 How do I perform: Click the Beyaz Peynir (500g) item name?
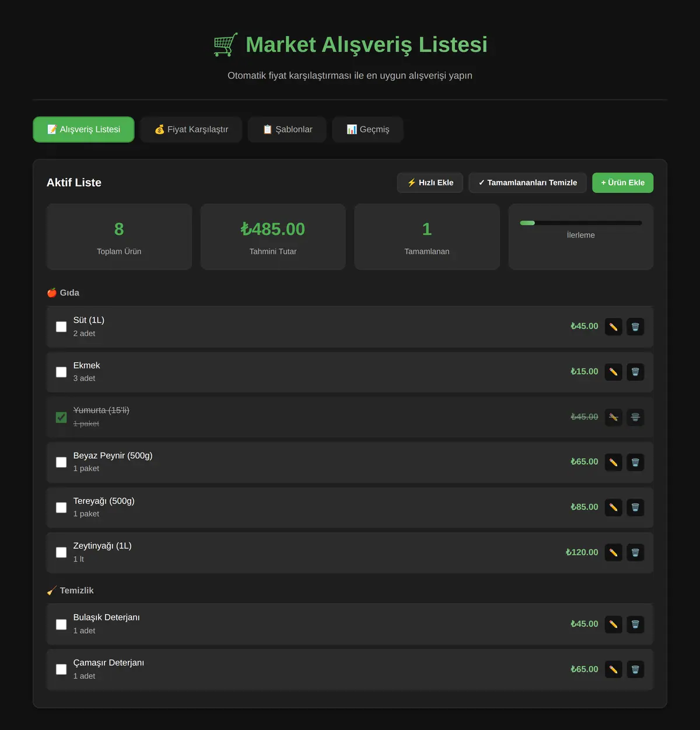113,455
